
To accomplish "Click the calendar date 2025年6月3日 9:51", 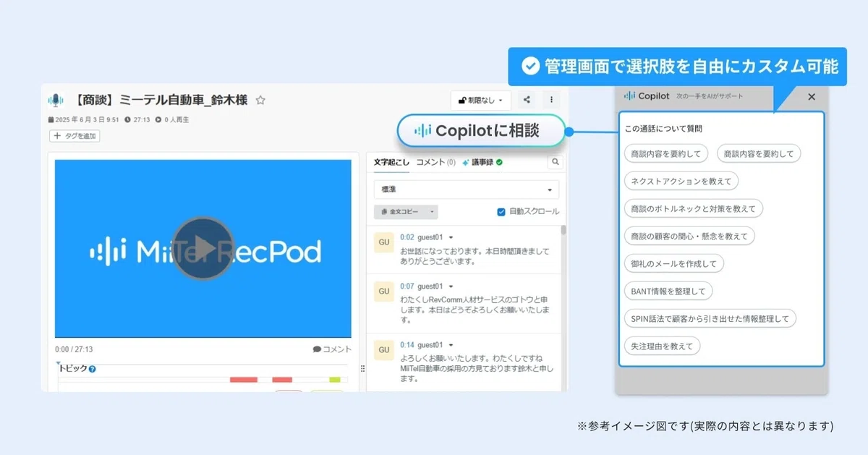I will [82, 119].
